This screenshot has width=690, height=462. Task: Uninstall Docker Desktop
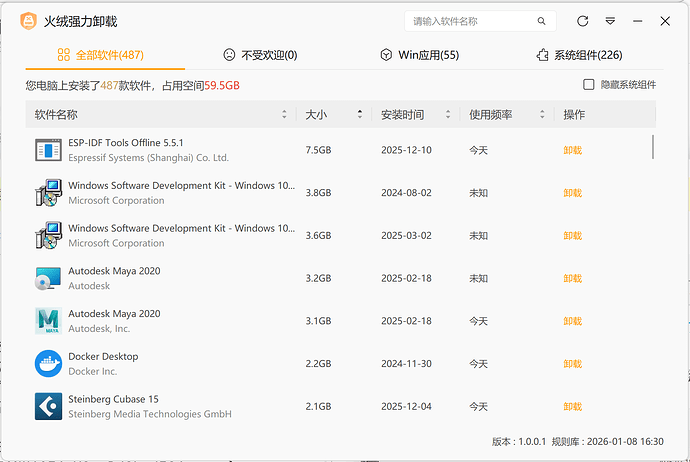coord(573,363)
